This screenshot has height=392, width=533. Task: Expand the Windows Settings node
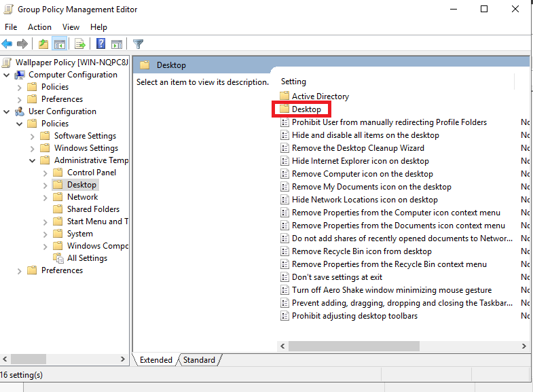coord(33,149)
